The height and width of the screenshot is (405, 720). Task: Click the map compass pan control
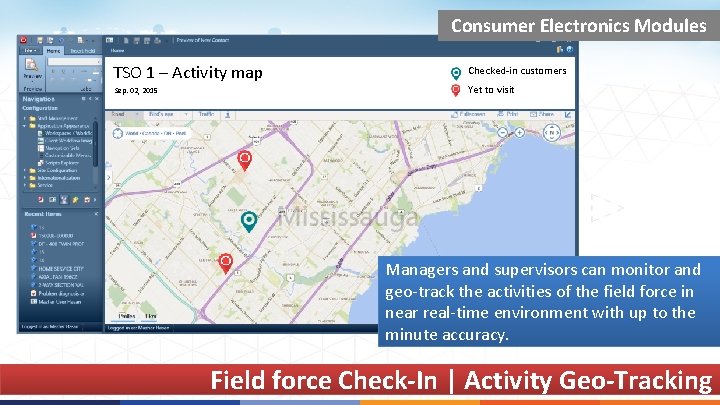click(x=551, y=133)
